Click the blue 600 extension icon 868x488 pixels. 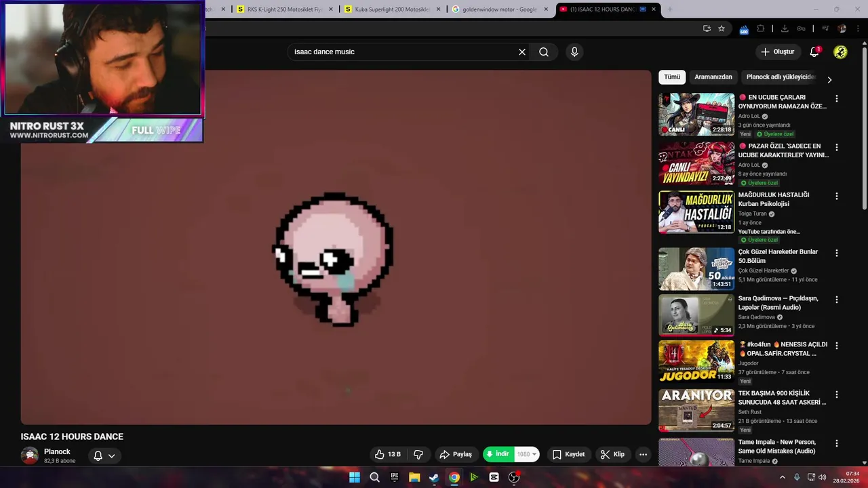[744, 29]
